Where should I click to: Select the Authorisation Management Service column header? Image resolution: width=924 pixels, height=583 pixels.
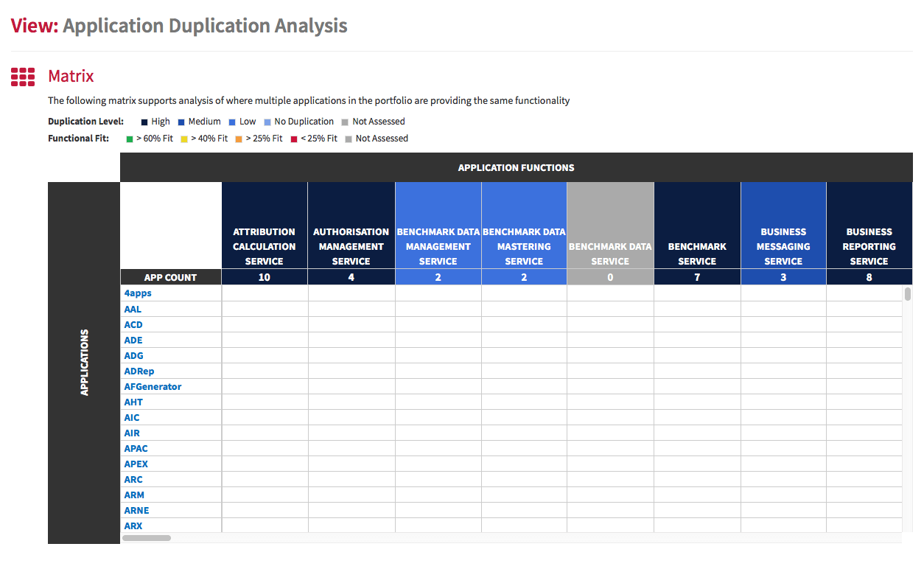tap(351, 226)
